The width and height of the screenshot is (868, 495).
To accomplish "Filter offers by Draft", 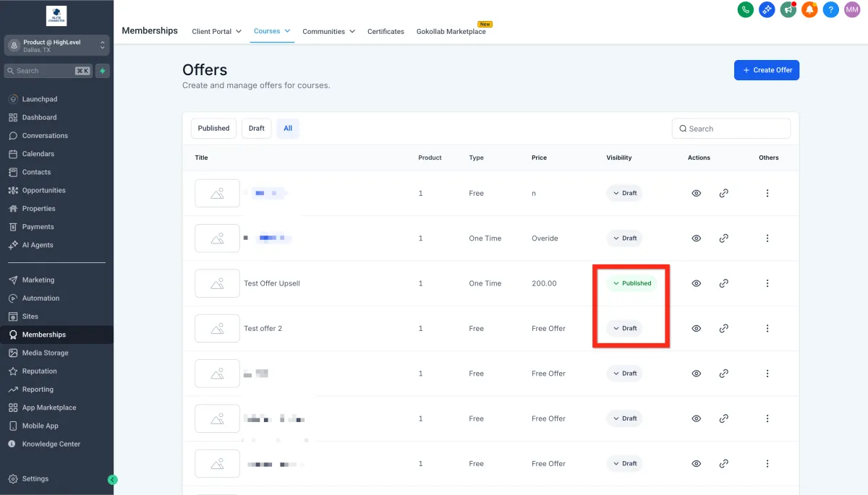I will (x=257, y=128).
